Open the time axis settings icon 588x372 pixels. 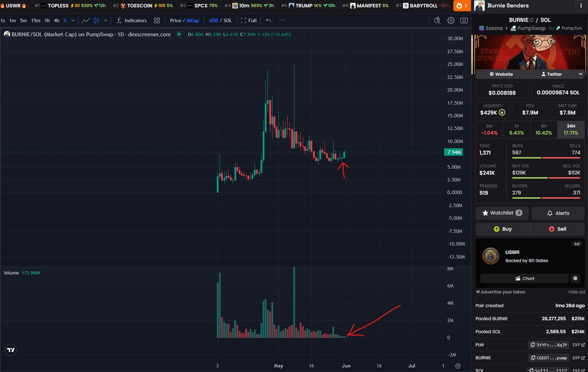(x=458, y=366)
